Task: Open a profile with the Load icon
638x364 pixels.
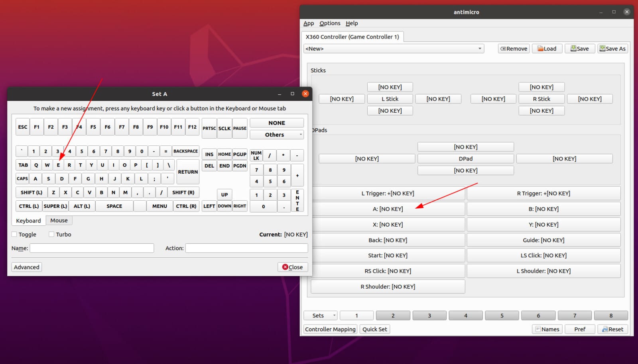Action: click(x=547, y=48)
